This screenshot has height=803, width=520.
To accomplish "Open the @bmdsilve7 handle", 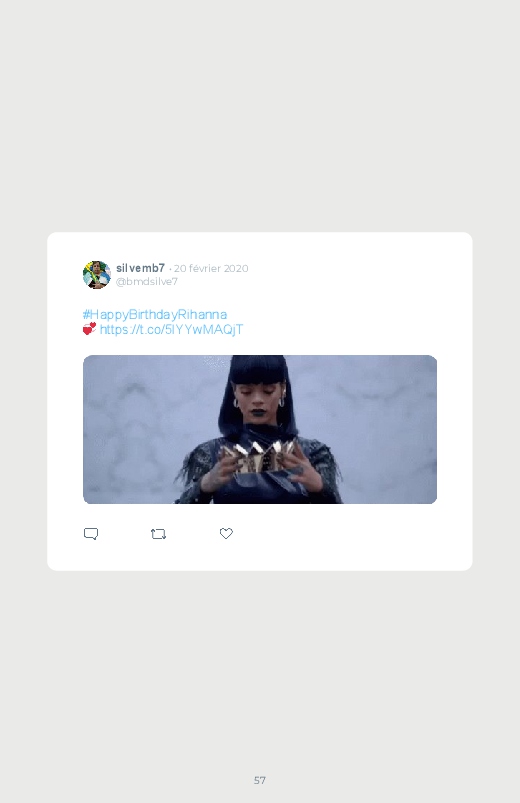I will tap(147, 281).
